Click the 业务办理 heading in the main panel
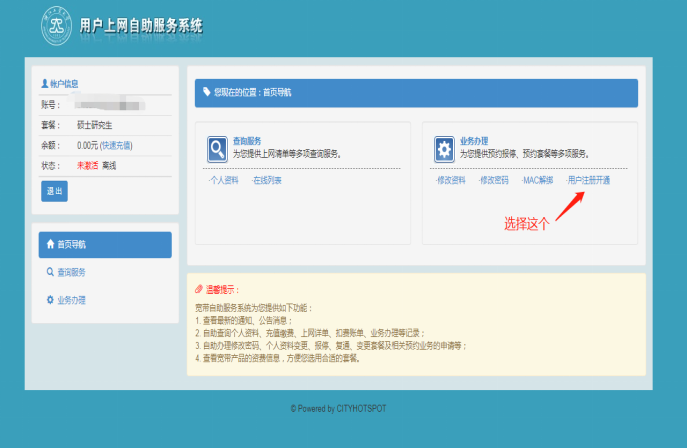 pyautogui.click(x=475, y=142)
